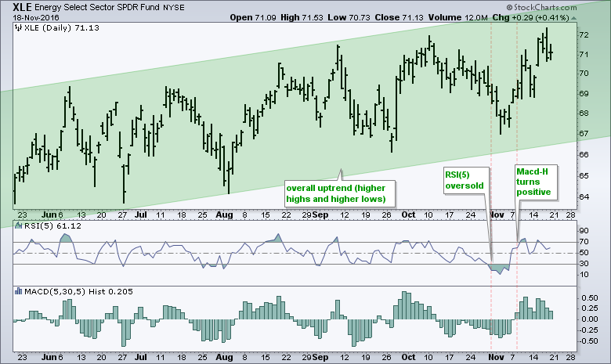Click the RSI(5) 61.12 indicator label
The width and height of the screenshot is (611, 364).
[52, 225]
